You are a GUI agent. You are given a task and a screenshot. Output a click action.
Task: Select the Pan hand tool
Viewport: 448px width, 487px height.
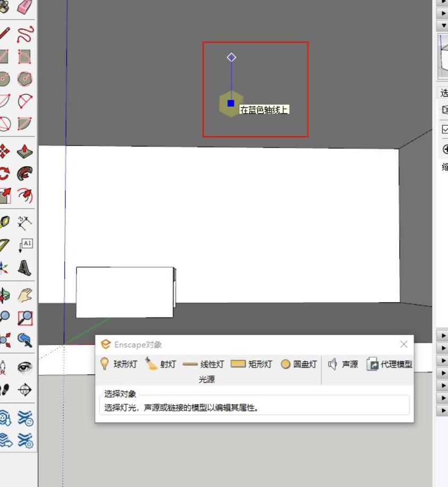24,295
